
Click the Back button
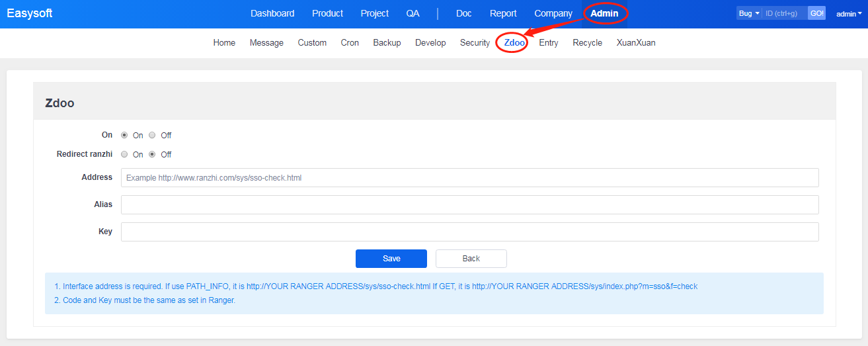pos(471,258)
